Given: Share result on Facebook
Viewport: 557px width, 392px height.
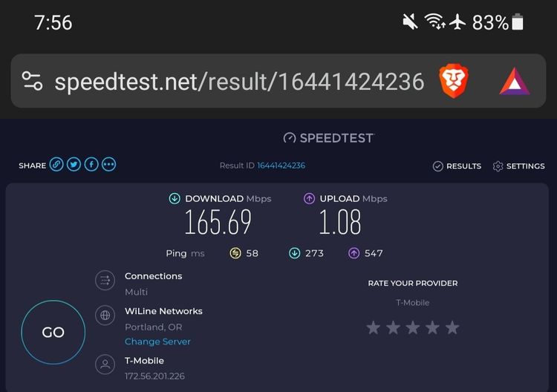Looking at the screenshot, I should point(91,164).
